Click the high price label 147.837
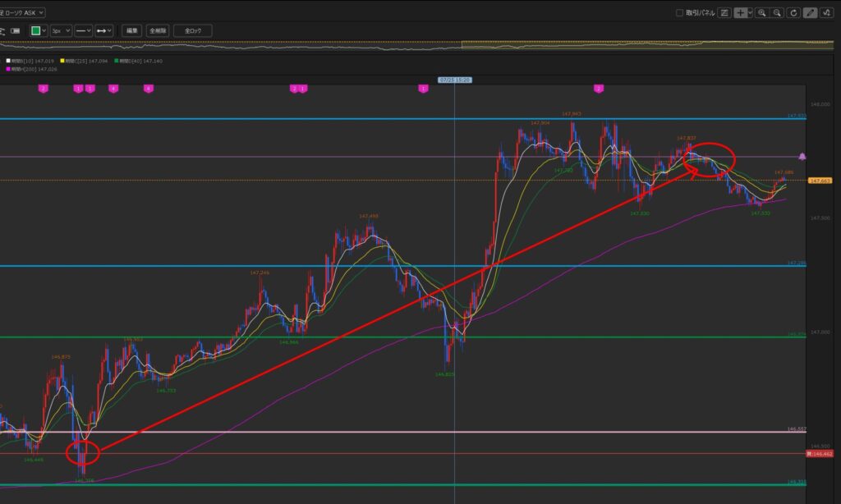841x504 pixels. coord(686,139)
